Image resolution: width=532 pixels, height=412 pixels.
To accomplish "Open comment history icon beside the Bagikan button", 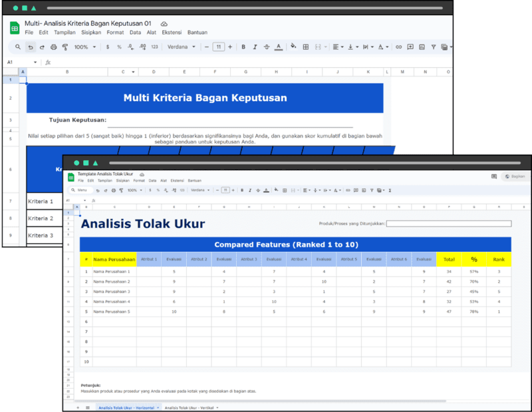I will tap(493, 176).
